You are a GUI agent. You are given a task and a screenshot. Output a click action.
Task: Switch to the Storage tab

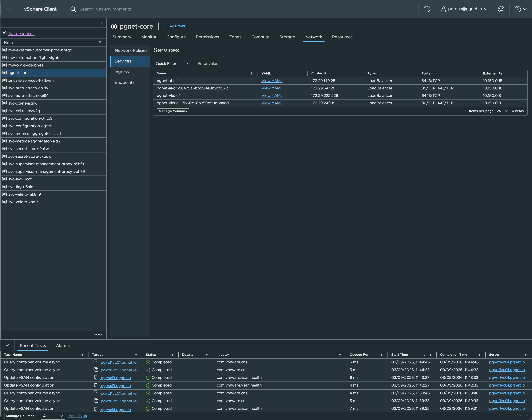click(287, 37)
